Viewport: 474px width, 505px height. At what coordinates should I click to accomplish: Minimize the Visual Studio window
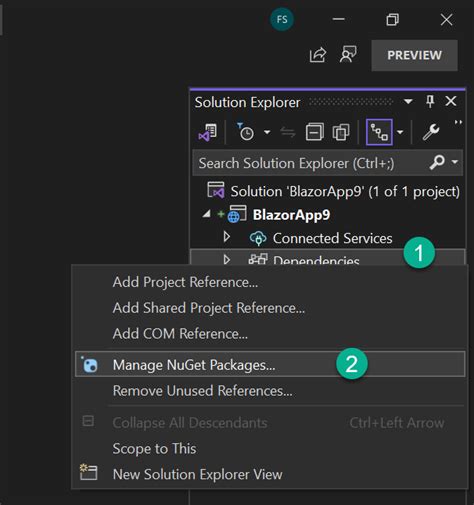pyautogui.click(x=338, y=20)
